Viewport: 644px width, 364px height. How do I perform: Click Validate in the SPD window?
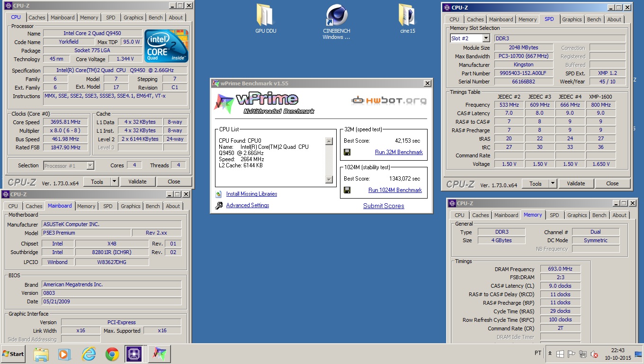(576, 183)
